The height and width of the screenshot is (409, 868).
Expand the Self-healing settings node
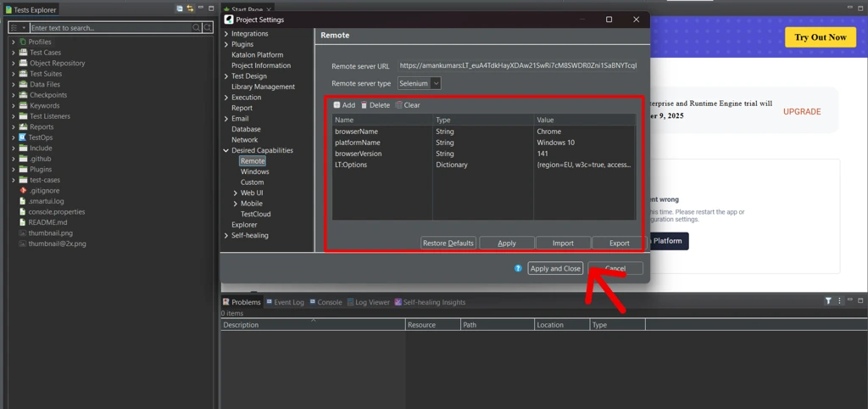coord(225,235)
